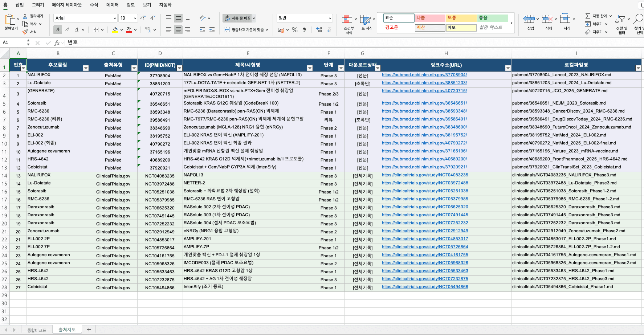Image resolution: width=644 pixels, height=335 pixels.
Task: Align cell content to top
Action: click(169, 18)
